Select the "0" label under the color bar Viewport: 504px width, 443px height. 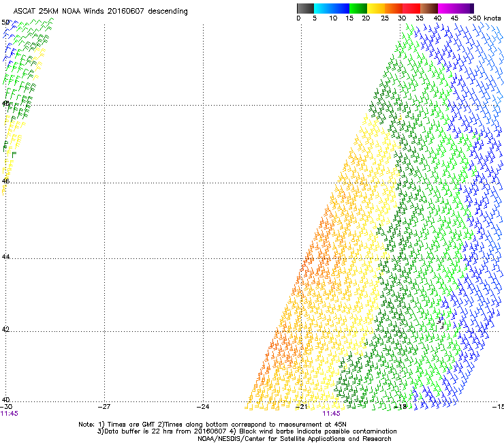298,18
